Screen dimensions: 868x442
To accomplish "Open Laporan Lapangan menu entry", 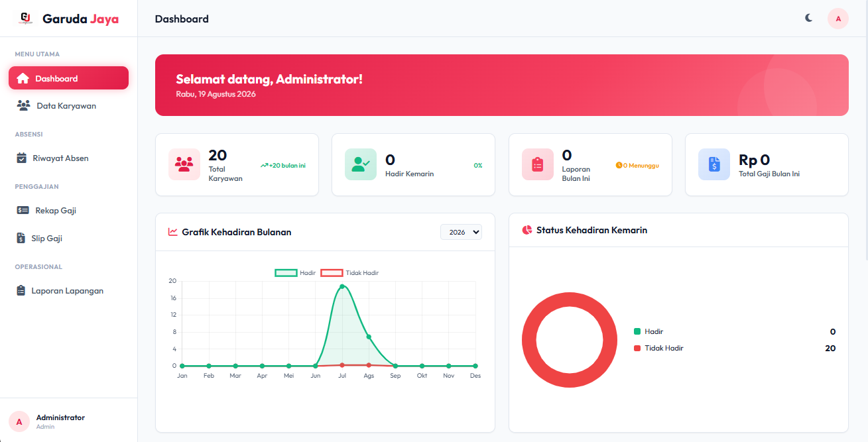I will click(x=68, y=291).
